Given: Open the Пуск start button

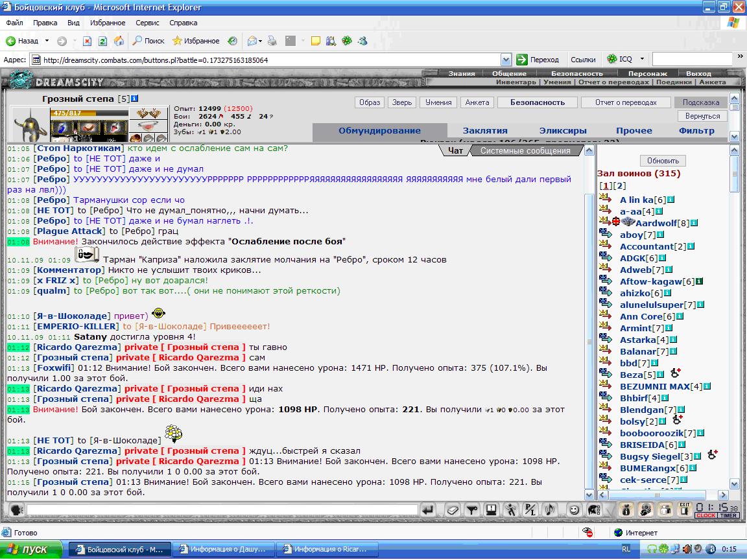Looking at the screenshot, I should point(31,550).
